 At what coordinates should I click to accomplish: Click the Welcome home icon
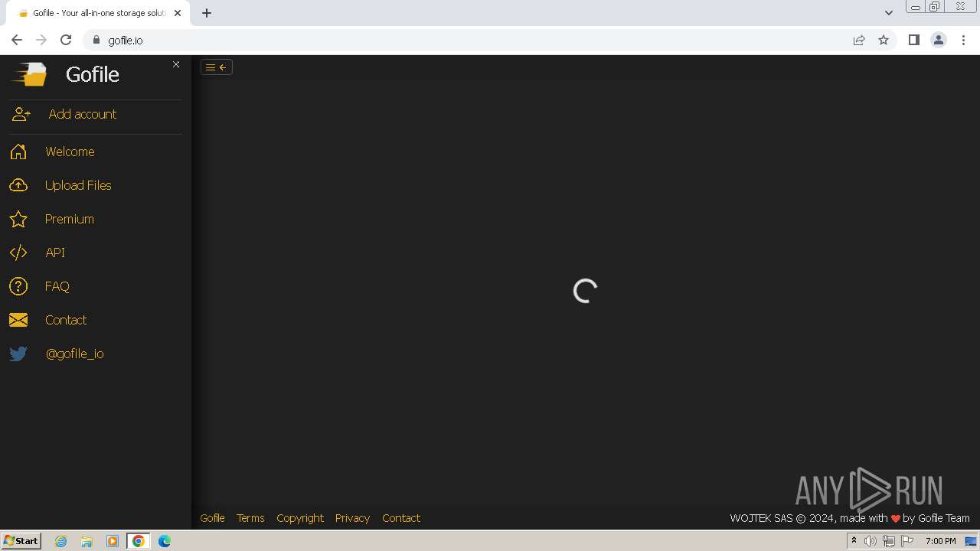click(18, 152)
